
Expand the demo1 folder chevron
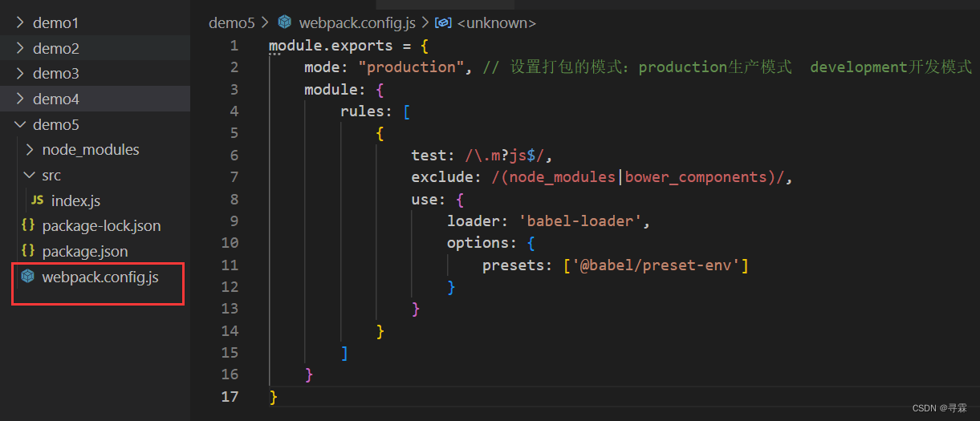pyautogui.click(x=20, y=23)
